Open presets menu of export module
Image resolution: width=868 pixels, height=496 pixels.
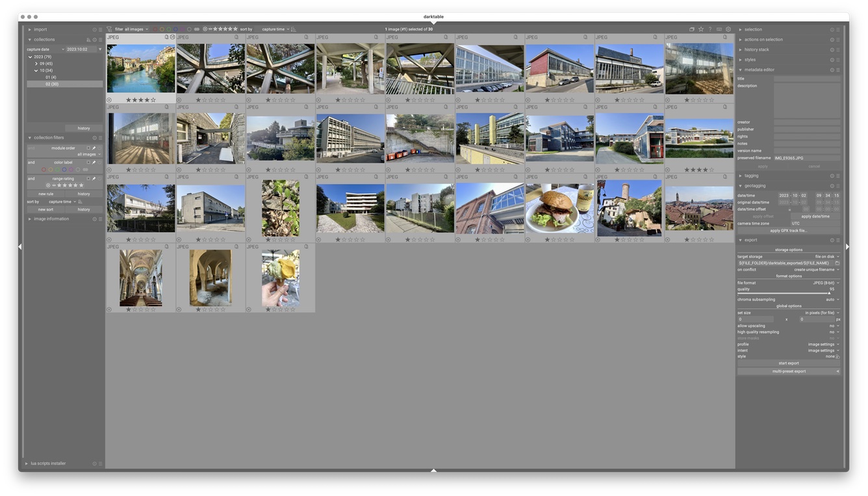click(x=838, y=241)
